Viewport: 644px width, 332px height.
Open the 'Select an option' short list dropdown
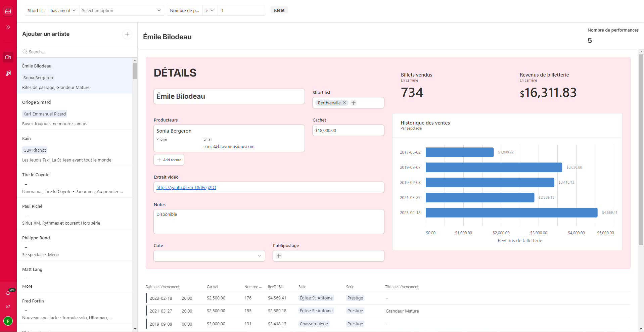(122, 11)
